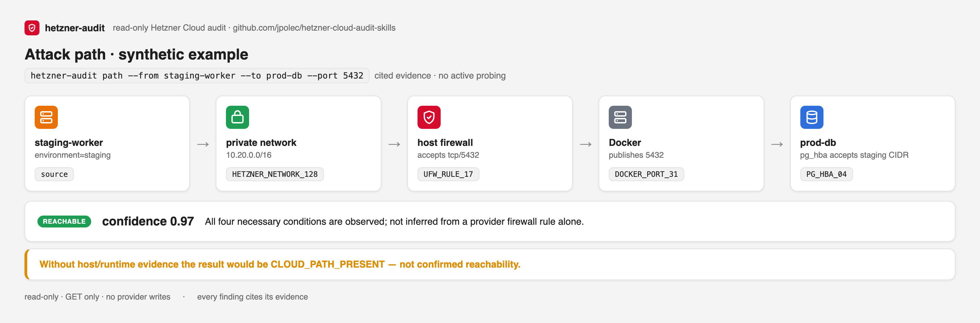Click the gray Docker server icon
This screenshot has height=323, width=980.
tap(620, 117)
